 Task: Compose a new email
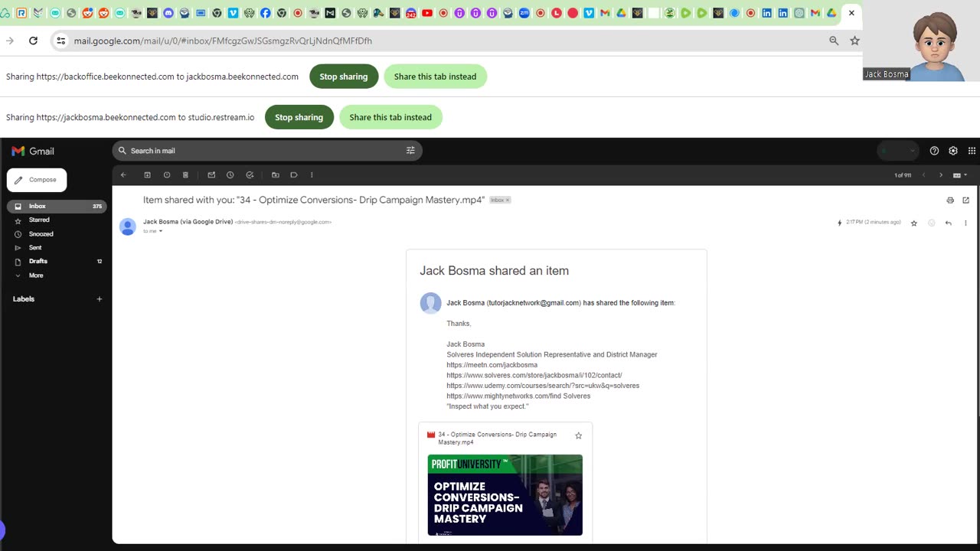(37, 180)
